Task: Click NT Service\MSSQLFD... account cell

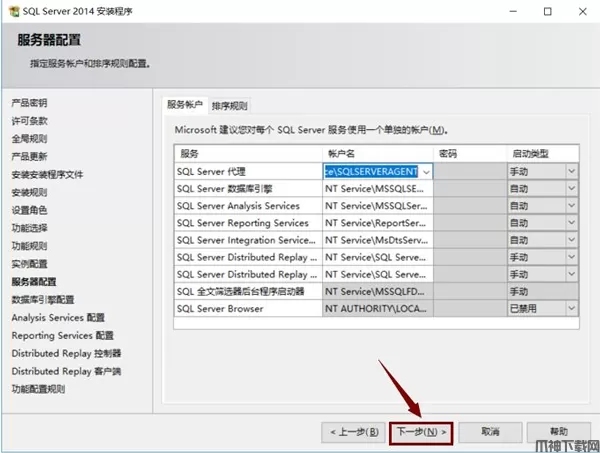Action: pos(378,292)
